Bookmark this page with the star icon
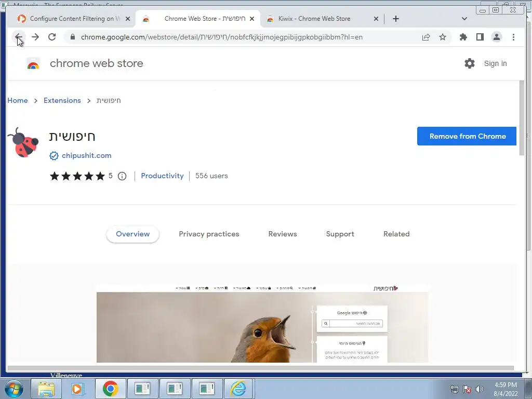 pos(443,37)
